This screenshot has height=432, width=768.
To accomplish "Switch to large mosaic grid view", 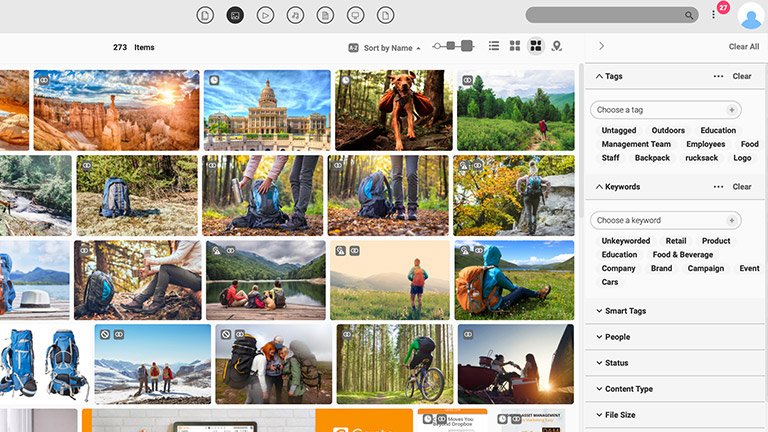I will tap(536, 46).
